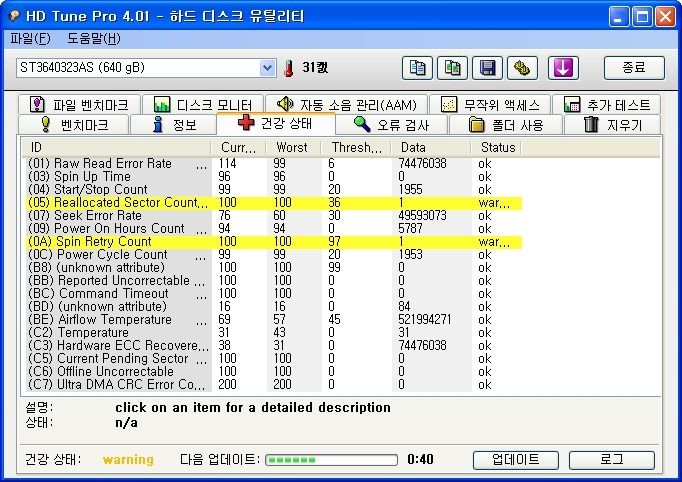The width and height of the screenshot is (682, 482).
Task: Click the Thresh... column header
Action: click(x=356, y=147)
